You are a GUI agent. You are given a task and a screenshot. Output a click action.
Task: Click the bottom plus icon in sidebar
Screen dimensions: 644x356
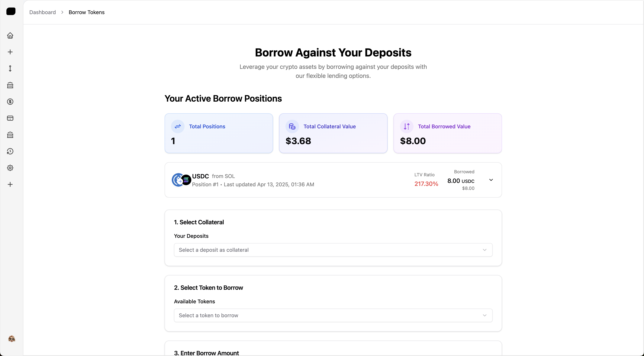(x=10, y=184)
